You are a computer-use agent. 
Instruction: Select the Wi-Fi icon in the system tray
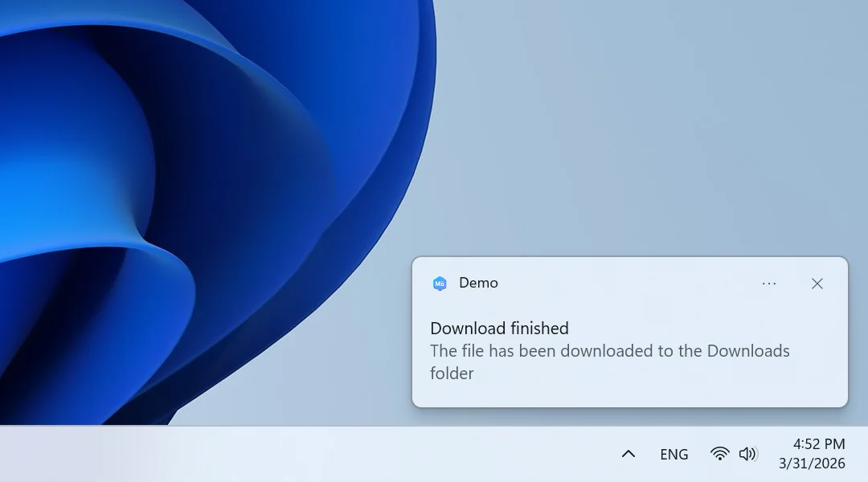point(719,453)
